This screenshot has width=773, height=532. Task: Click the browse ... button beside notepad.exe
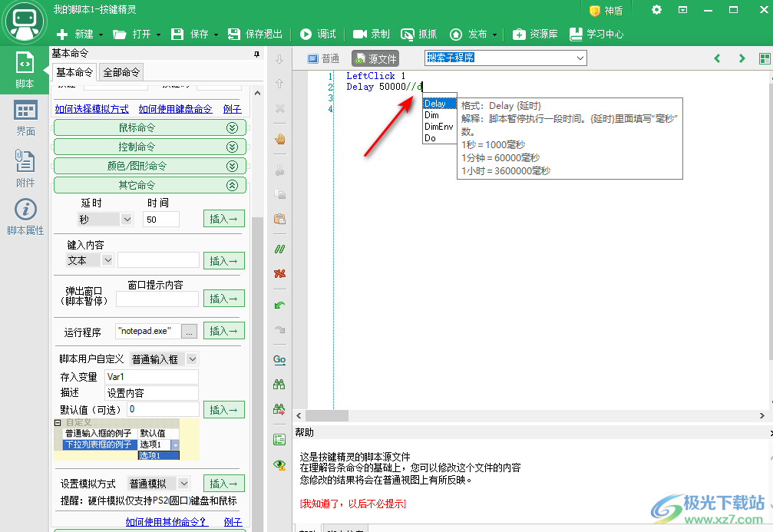tap(189, 332)
